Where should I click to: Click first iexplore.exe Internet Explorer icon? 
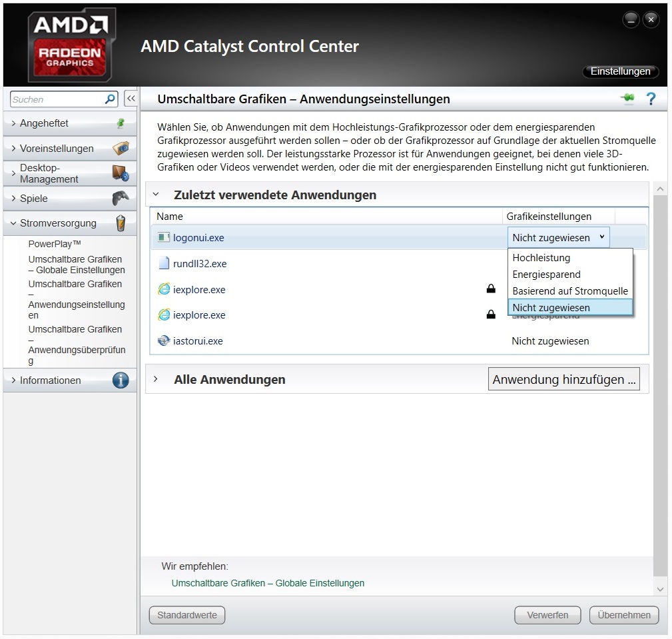click(x=164, y=289)
